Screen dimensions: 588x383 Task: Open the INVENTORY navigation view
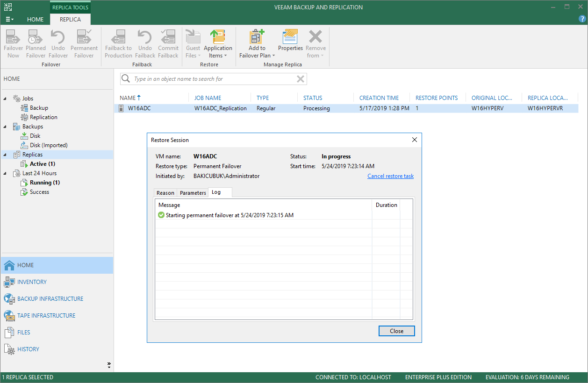tap(57, 282)
